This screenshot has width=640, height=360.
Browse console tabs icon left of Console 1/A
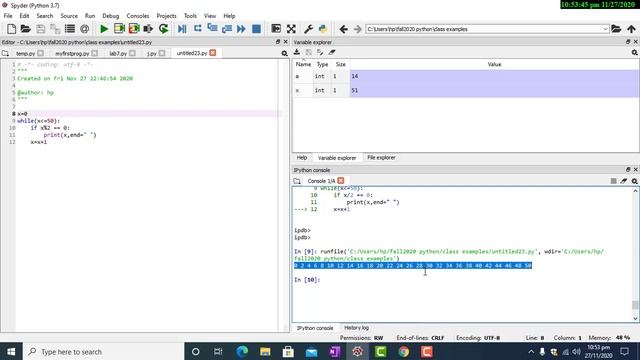pyautogui.click(x=297, y=181)
